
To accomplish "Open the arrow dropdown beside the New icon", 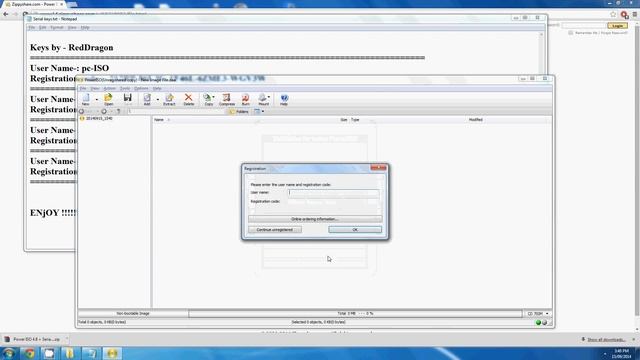I will [97, 99].
